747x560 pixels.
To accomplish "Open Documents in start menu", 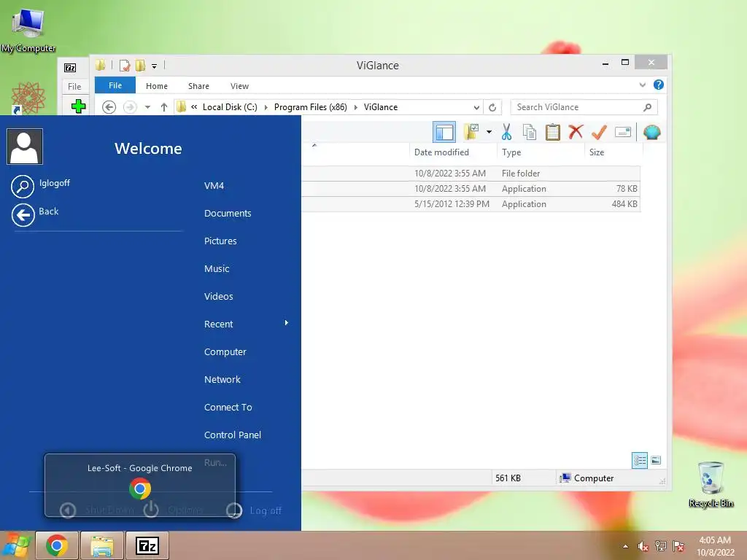I will [x=228, y=214].
